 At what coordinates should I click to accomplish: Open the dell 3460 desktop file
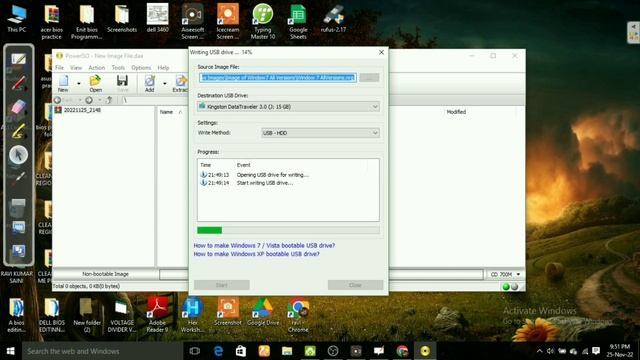pos(158,18)
